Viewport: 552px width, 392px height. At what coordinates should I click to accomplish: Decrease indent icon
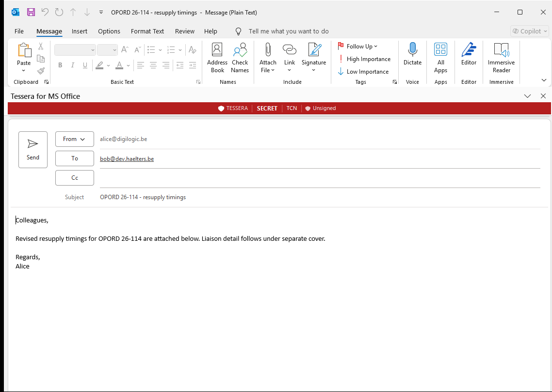(x=180, y=65)
